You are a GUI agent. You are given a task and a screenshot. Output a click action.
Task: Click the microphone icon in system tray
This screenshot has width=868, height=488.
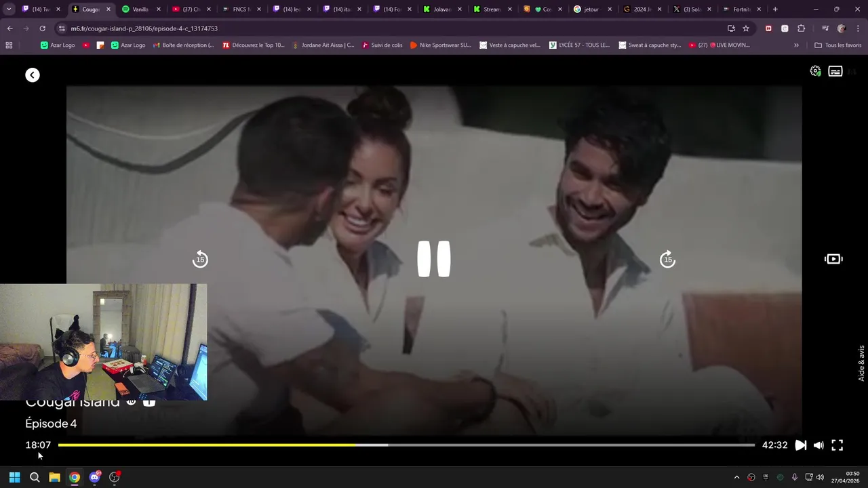point(794,477)
